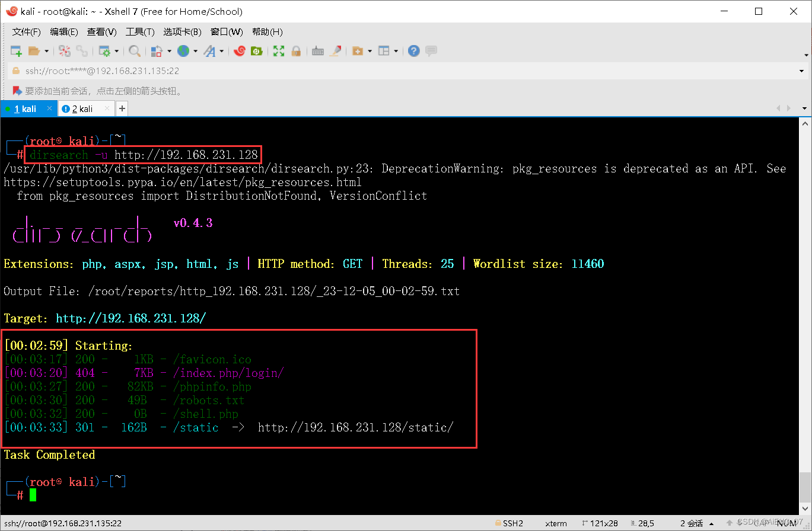Expand the 2 会话 sessions arrow
This screenshot has width=812, height=531.
click(x=712, y=523)
